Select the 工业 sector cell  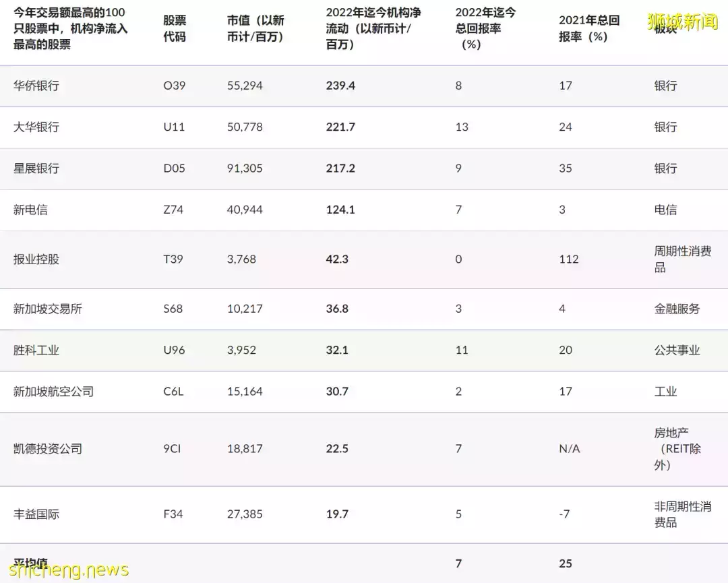pyautogui.click(x=665, y=392)
